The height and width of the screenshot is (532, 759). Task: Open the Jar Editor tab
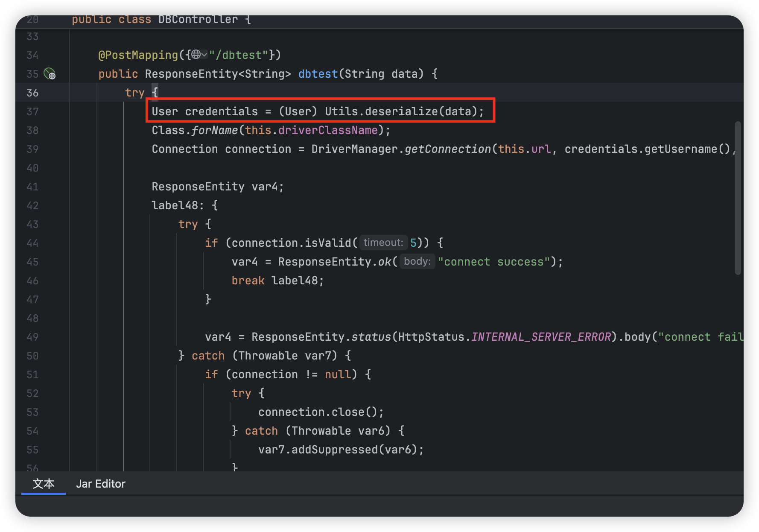point(101,484)
